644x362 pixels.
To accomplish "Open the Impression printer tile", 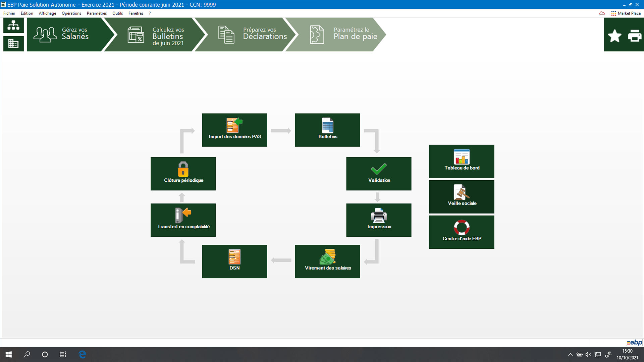I will 379,220.
